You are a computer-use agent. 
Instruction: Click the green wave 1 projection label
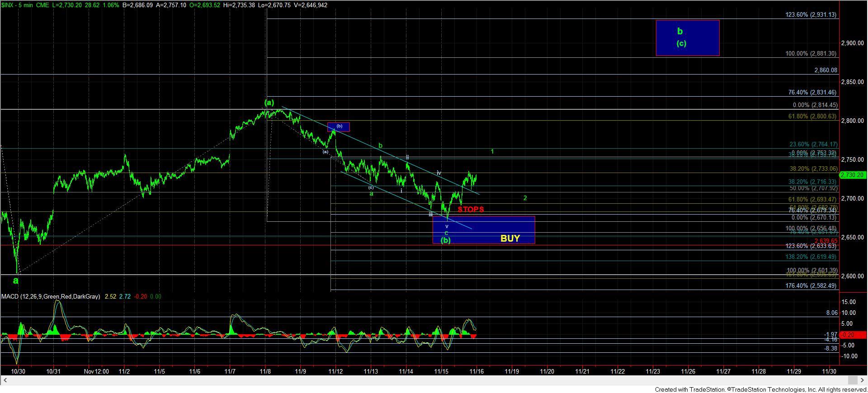(492, 152)
